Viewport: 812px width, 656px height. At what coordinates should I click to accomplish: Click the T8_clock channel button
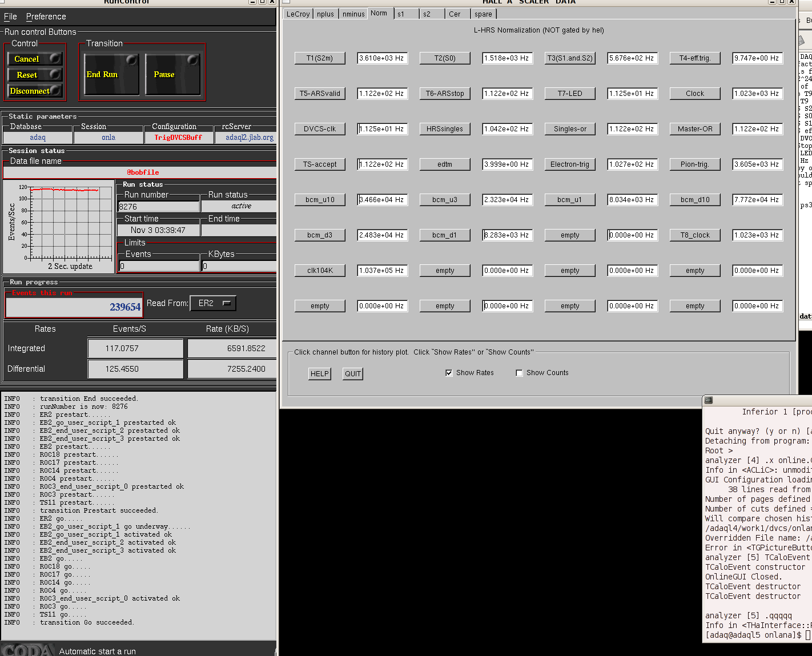(x=695, y=235)
